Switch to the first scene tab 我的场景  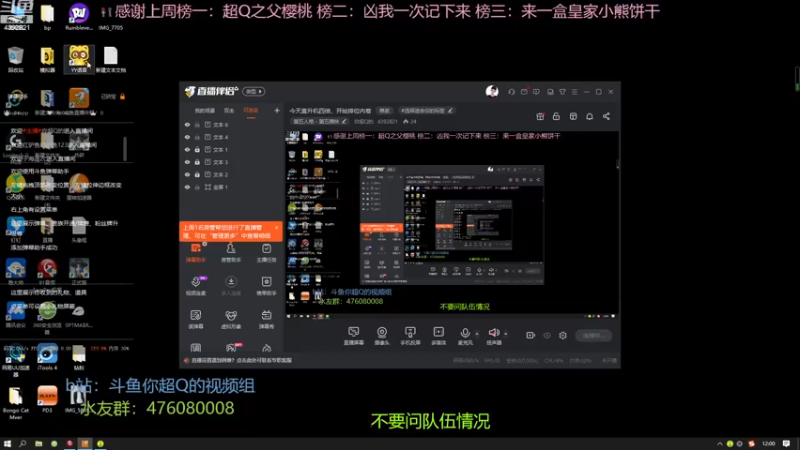[x=205, y=110]
